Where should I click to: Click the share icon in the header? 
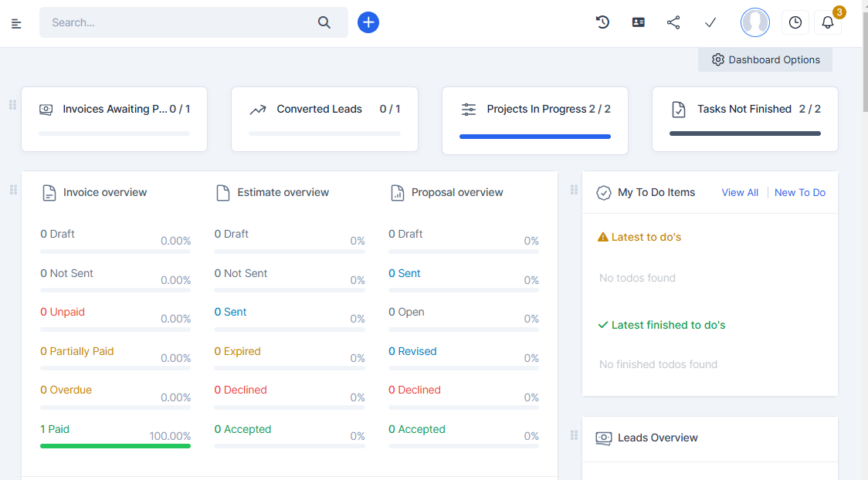(673, 22)
